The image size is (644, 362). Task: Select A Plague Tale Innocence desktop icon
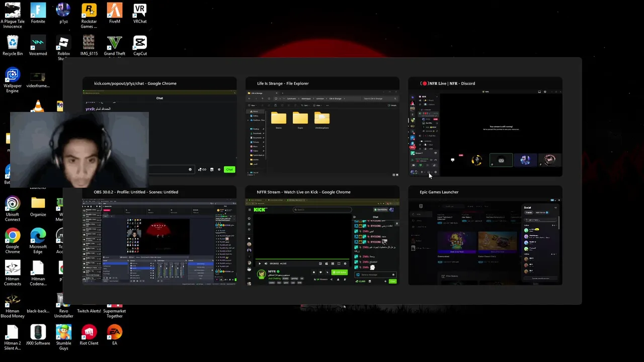tap(13, 16)
